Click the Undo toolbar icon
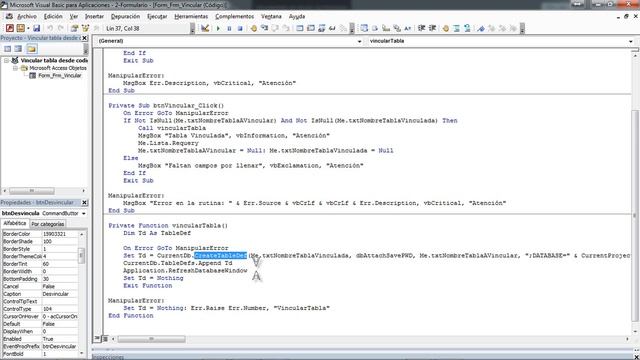 [50, 28]
